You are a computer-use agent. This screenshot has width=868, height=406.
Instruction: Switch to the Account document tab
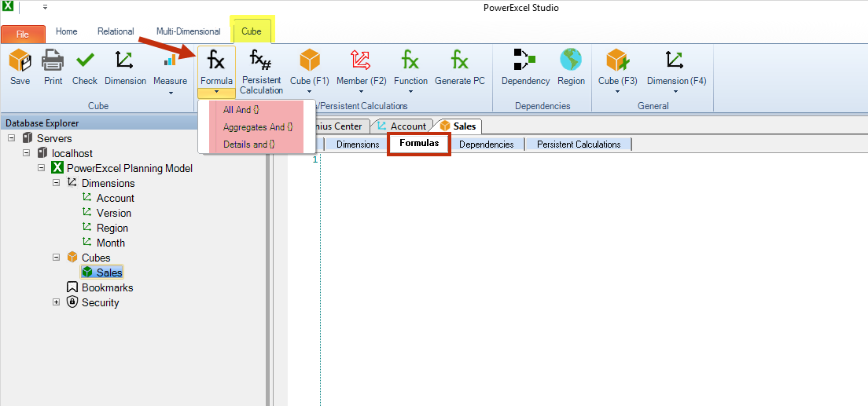tap(402, 126)
